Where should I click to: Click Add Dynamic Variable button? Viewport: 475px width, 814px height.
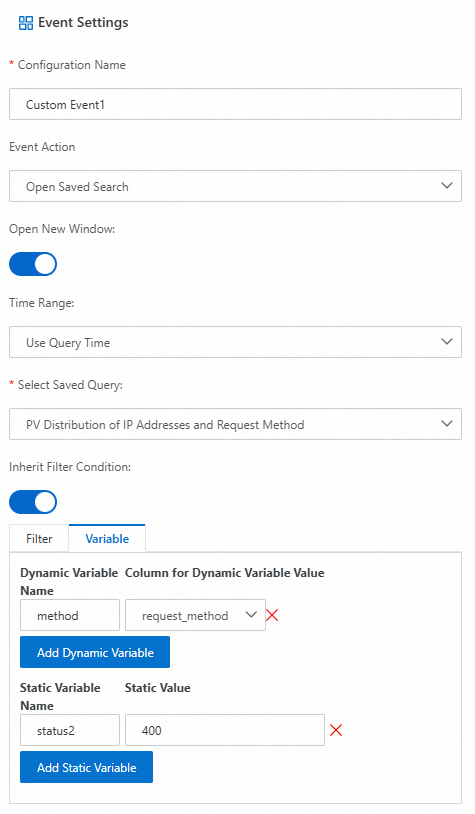pos(95,652)
